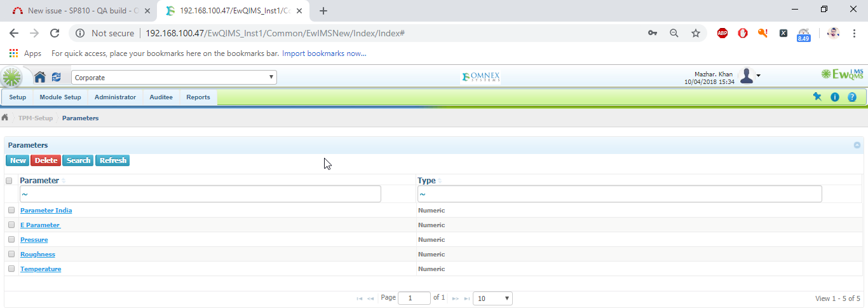Image resolution: width=868 pixels, height=308 pixels.
Task: Check the box for E Parameter
Action: coord(11,225)
